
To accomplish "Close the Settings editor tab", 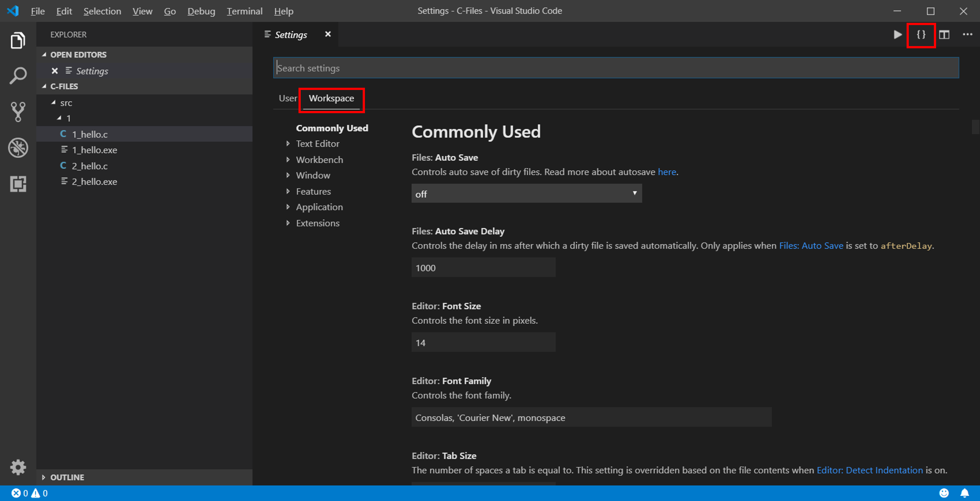I will point(328,34).
